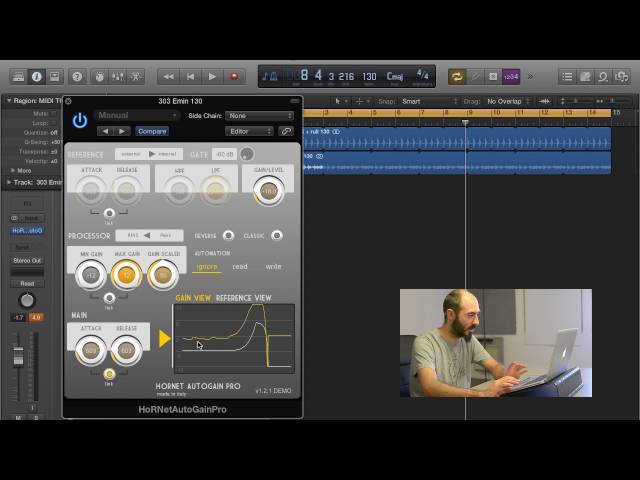
Task: Toggle the Replace mode button
Action: [x=475, y=76]
